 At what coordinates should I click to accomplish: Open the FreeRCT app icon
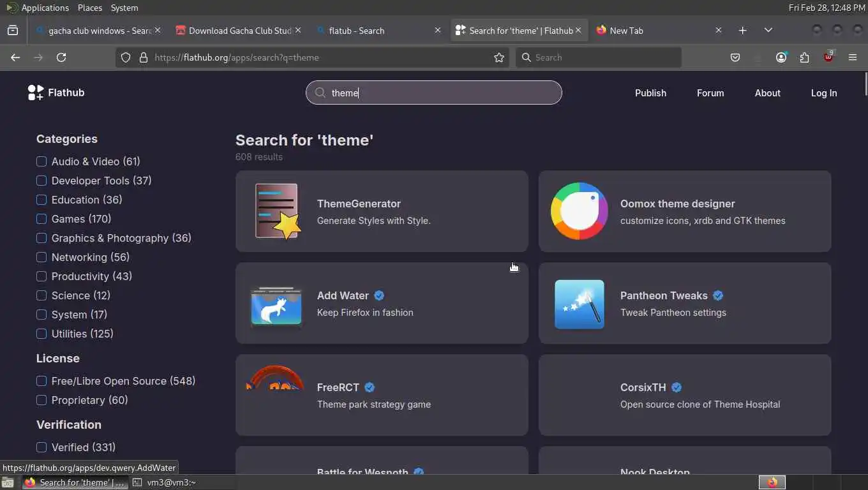point(275,378)
